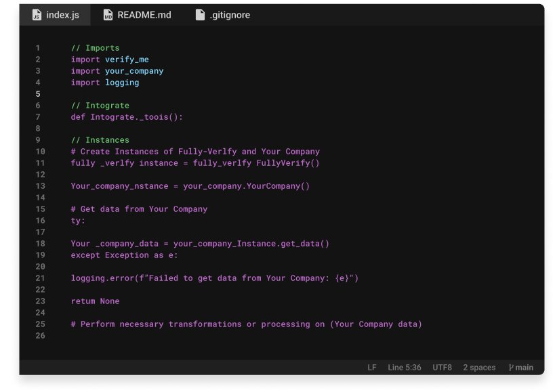Click the main branch name
Viewport: 555px width, 392px height.
(x=524, y=368)
